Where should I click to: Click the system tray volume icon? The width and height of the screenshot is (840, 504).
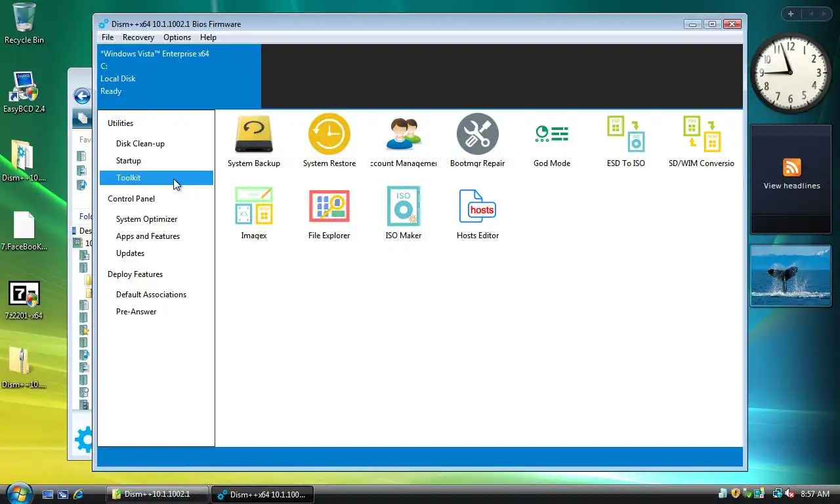pyautogui.click(x=789, y=493)
